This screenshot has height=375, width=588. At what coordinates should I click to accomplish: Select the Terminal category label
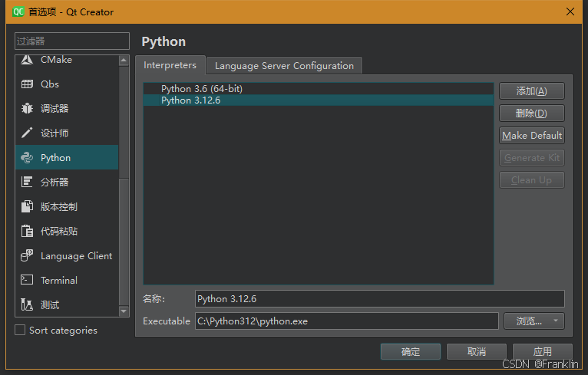pos(59,280)
